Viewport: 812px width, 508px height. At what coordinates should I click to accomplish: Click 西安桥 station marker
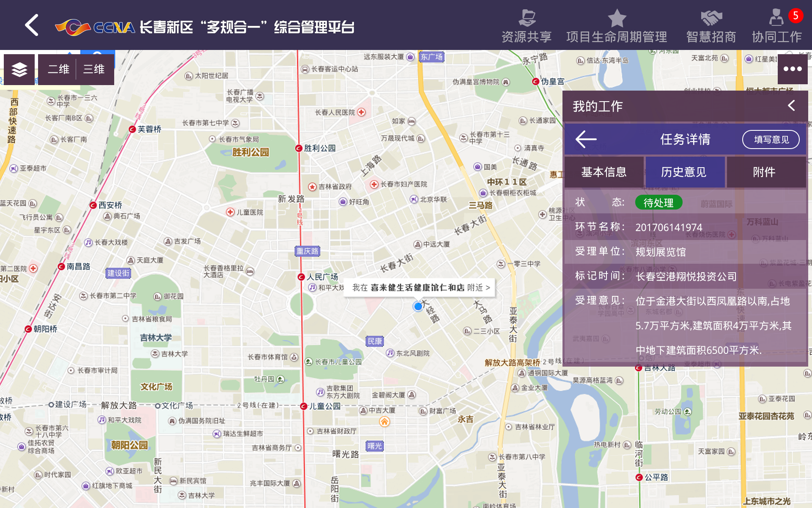[x=93, y=205]
